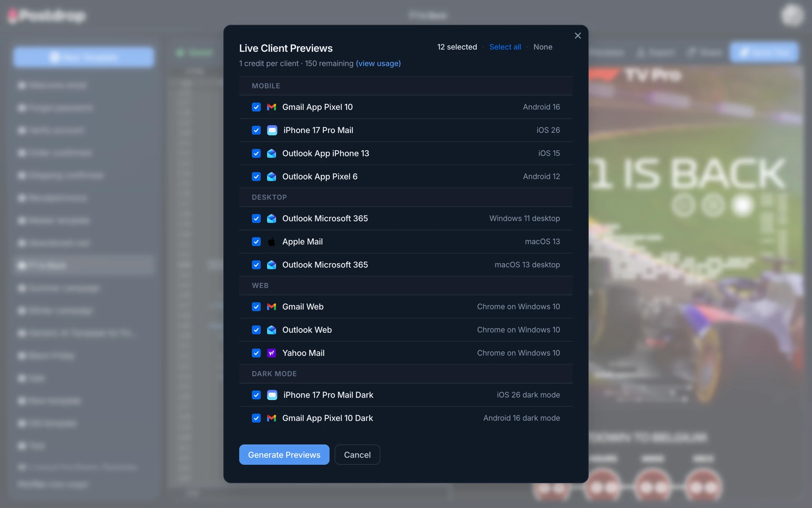812x508 pixels.
Task: Click the Live Client Previews title
Action: tap(286, 48)
